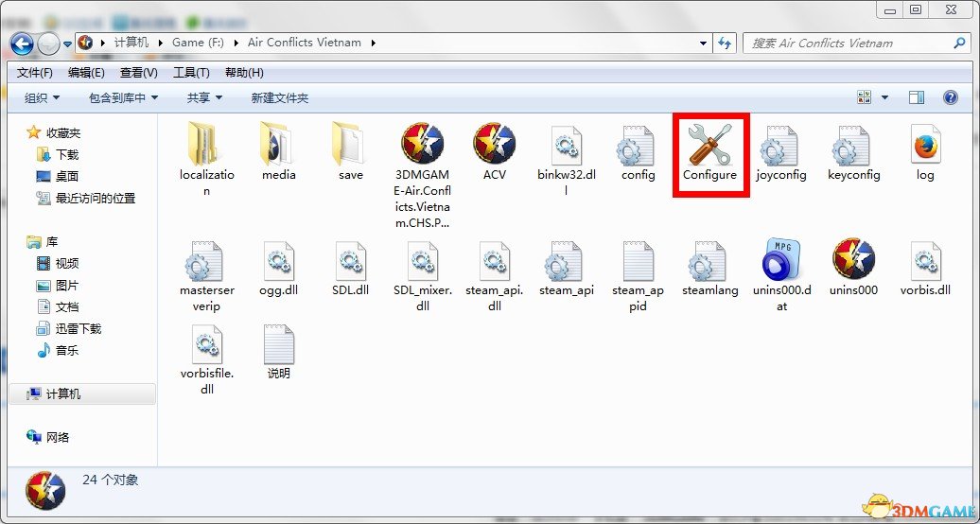Open the 音乐 library
This screenshot has width=980, height=524.
pyautogui.click(x=67, y=350)
